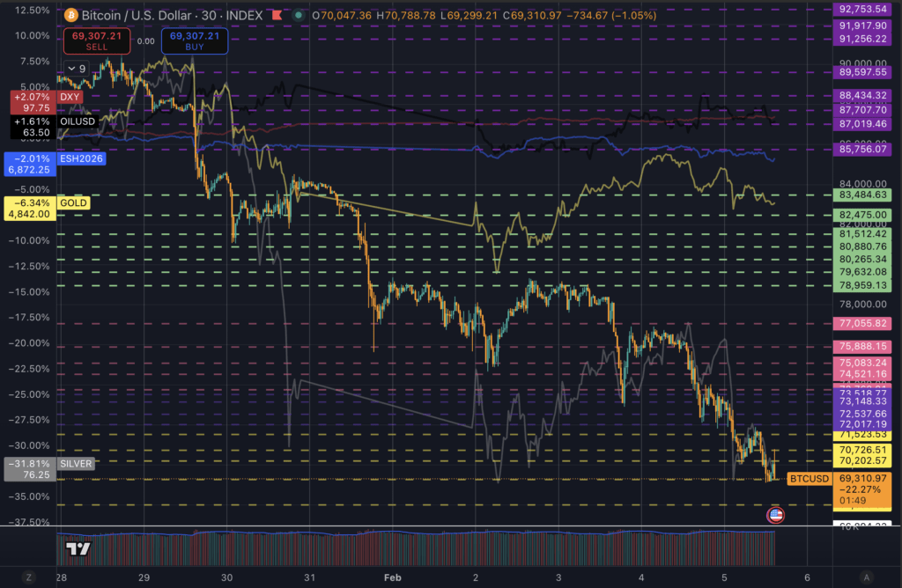
Task: Open the US flag economic event marker
Action: click(775, 514)
